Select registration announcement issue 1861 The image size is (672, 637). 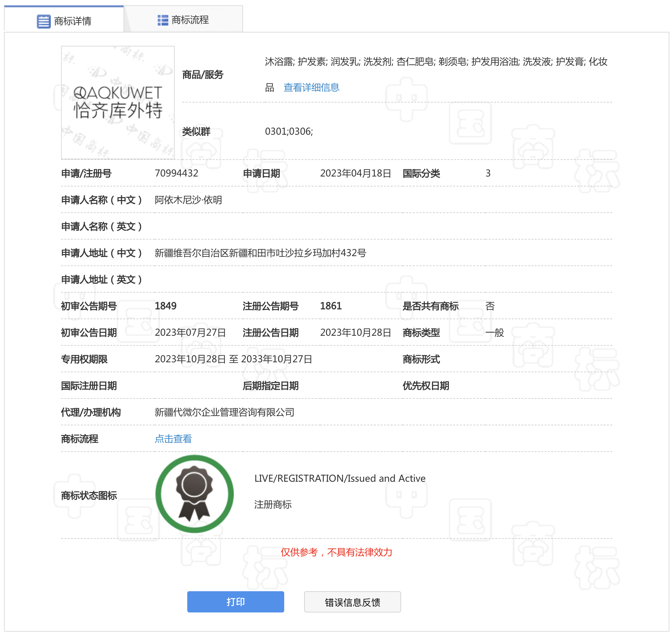pos(331,306)
